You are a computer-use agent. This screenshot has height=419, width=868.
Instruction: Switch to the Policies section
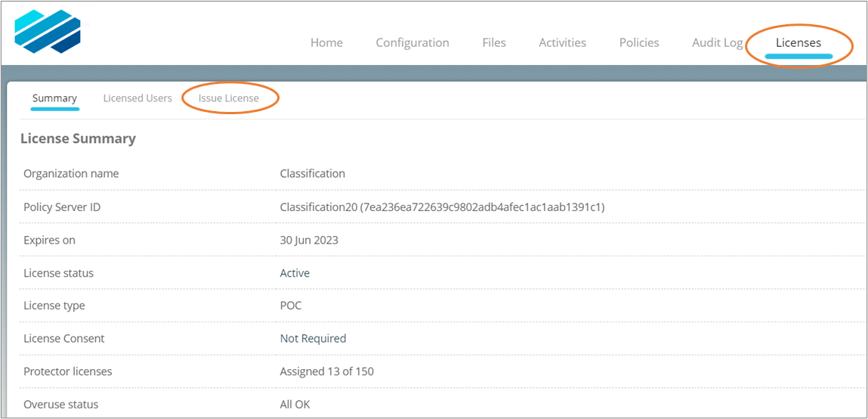(x=639, y=42)
